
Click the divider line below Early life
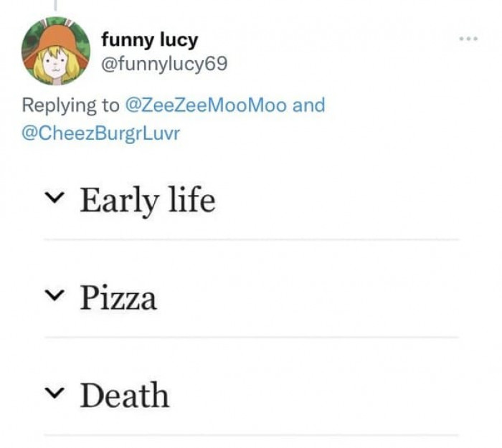click(251, 239)
